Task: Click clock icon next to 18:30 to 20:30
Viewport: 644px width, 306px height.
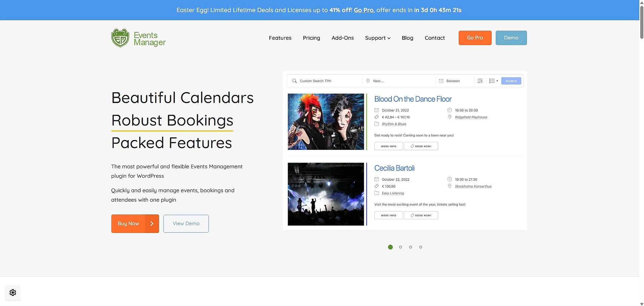Action: pos(450,110)
